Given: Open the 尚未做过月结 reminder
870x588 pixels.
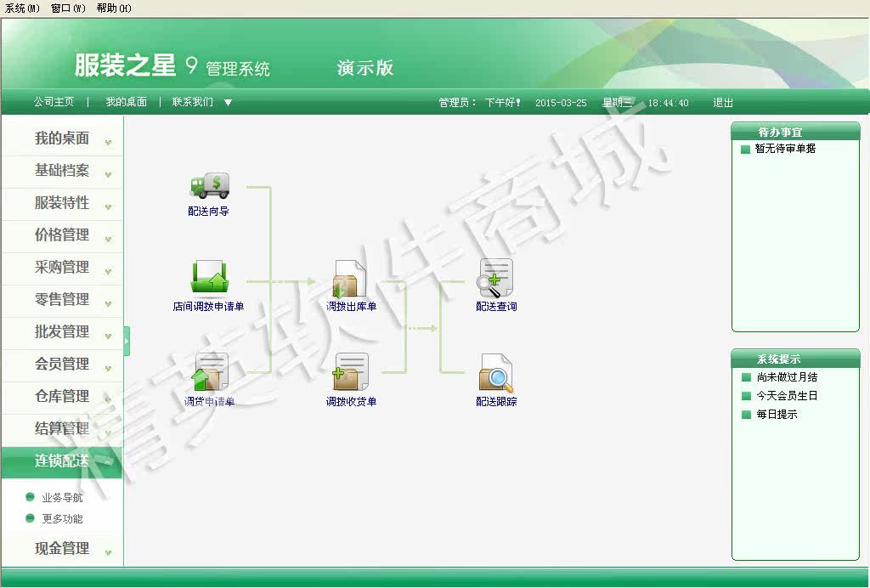Looking at the screenshot, I should pos(787,377).
